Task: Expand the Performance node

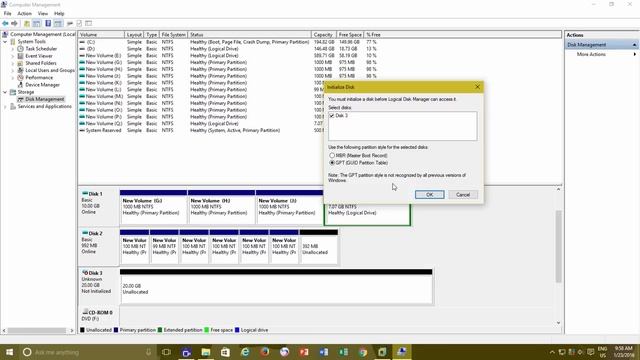Action: pyautogui.click(x=13, y=78)
